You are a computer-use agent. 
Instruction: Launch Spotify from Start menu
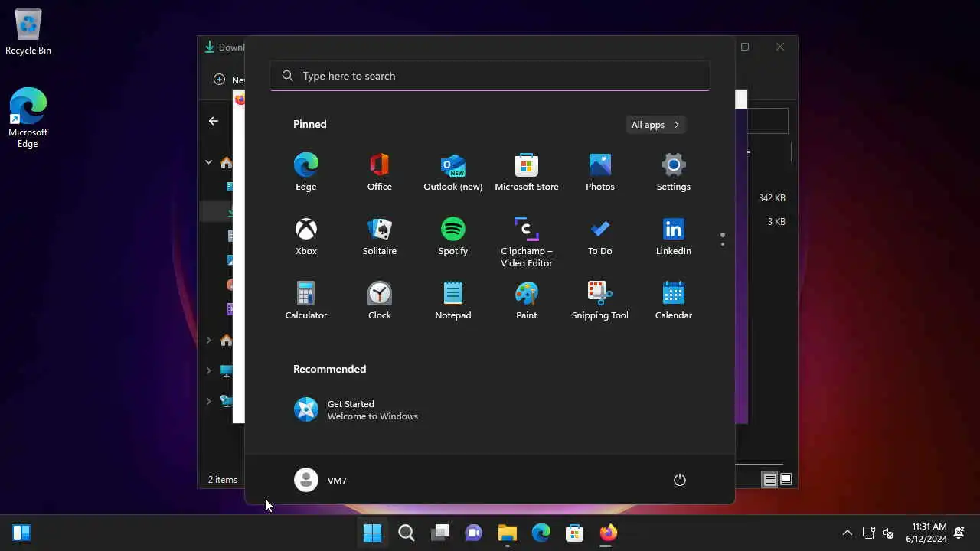(452, 236)
